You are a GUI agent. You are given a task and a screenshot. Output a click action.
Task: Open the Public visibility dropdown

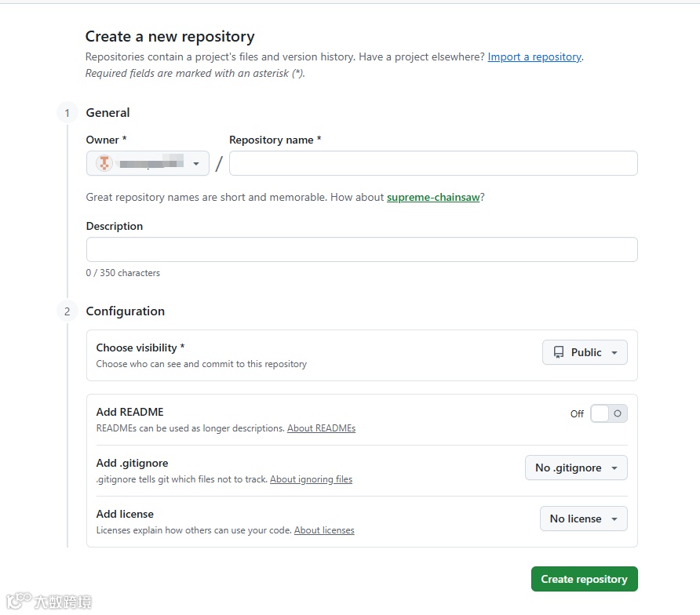pyautogui.click(x=585, y=353)
